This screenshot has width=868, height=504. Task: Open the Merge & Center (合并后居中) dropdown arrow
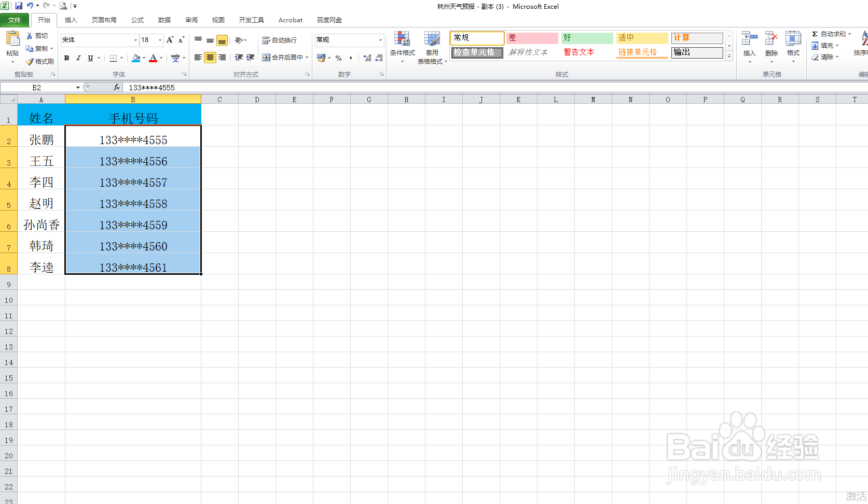pos(307,58)
